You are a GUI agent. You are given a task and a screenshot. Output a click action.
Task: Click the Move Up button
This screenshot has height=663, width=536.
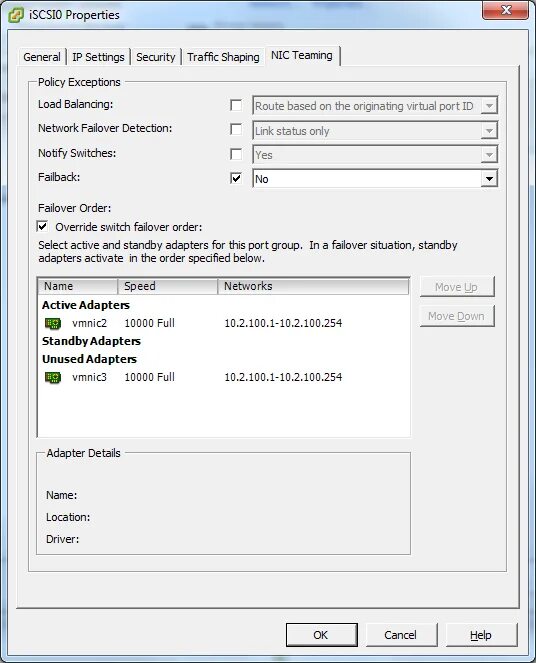coord(457,287)
